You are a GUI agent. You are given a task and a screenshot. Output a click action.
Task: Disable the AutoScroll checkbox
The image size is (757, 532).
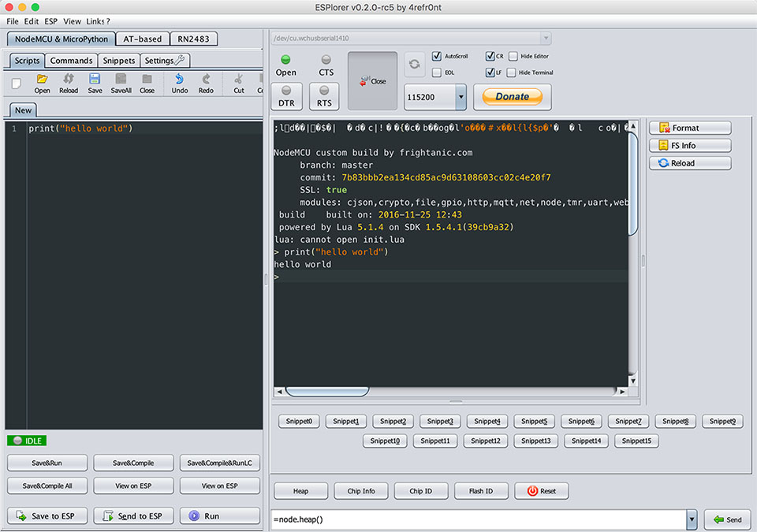coord(437,57)
